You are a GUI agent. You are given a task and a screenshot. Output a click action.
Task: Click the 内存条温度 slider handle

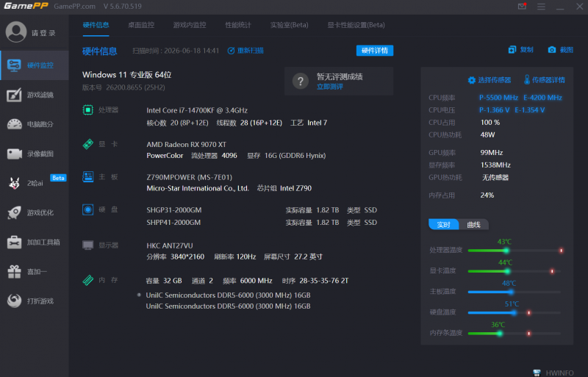tap(500, 333)
